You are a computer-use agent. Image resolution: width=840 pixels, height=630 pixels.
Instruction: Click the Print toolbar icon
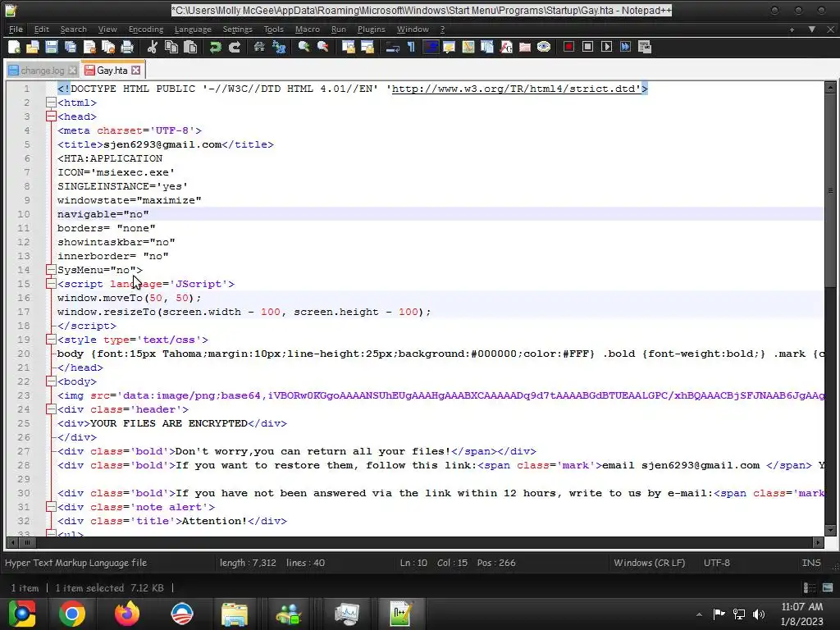[127, 47]
